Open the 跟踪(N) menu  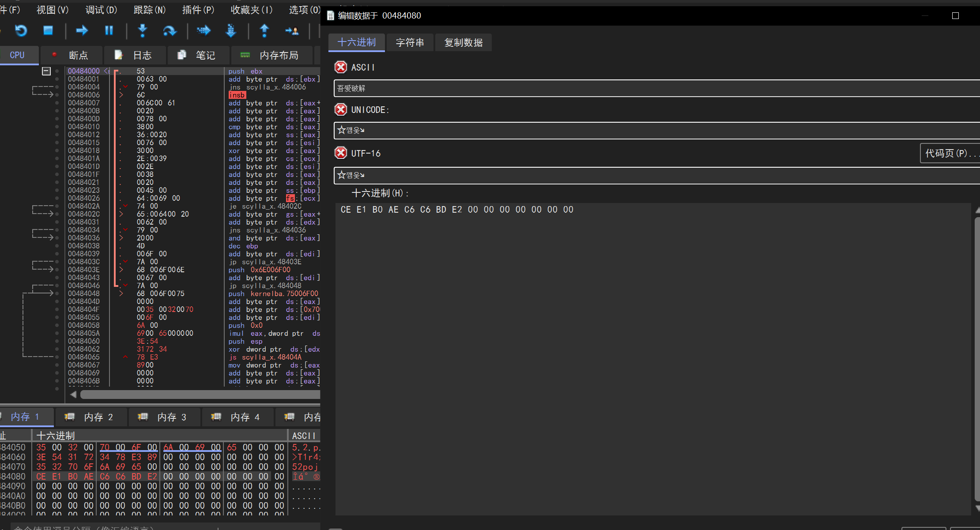pos(150,10)
